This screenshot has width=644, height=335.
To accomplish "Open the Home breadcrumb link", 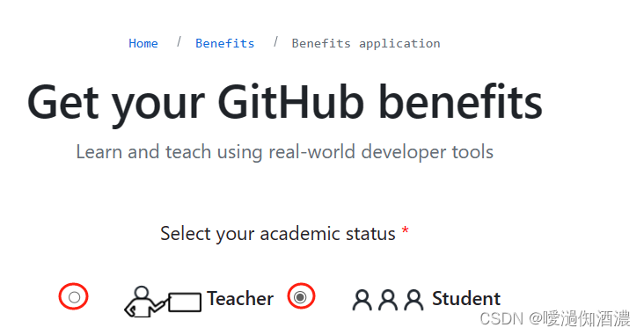I will (x=143, y=43).
